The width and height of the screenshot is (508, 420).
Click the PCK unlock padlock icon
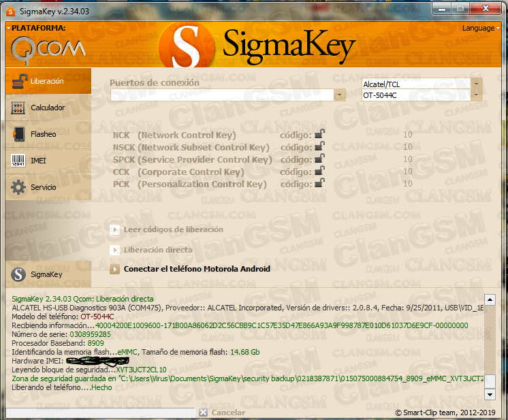click(x=319, y=183)
